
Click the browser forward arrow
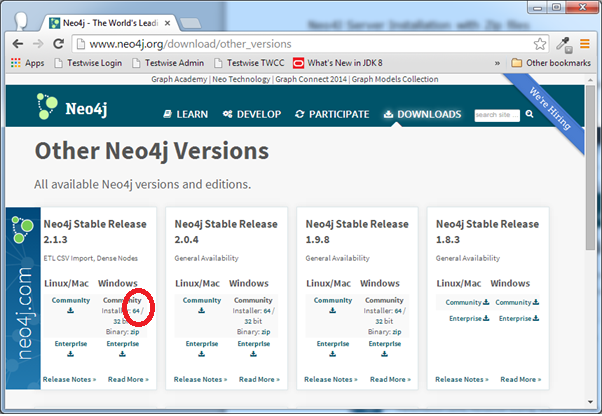38,44
